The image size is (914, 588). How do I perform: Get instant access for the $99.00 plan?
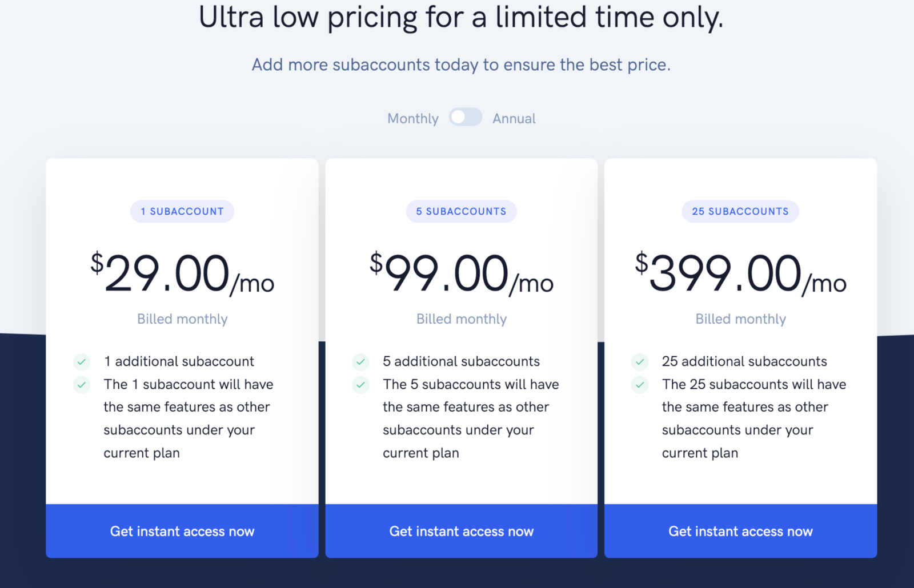462,531
